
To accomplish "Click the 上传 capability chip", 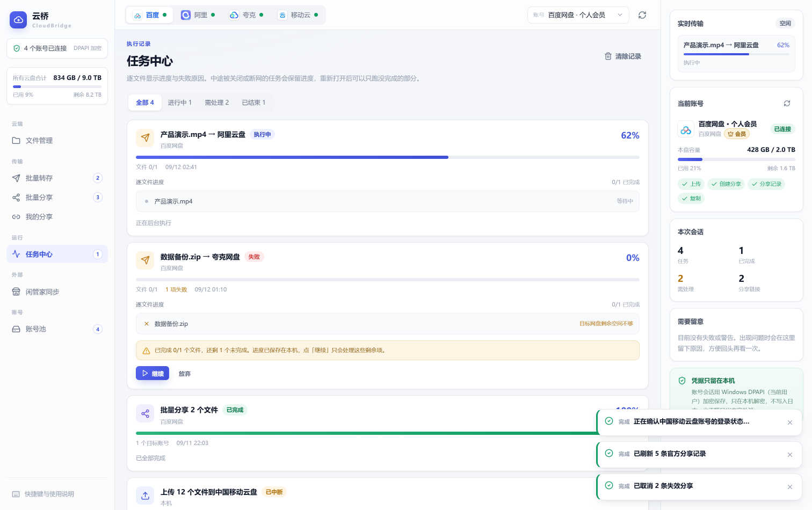I will 691,184.
